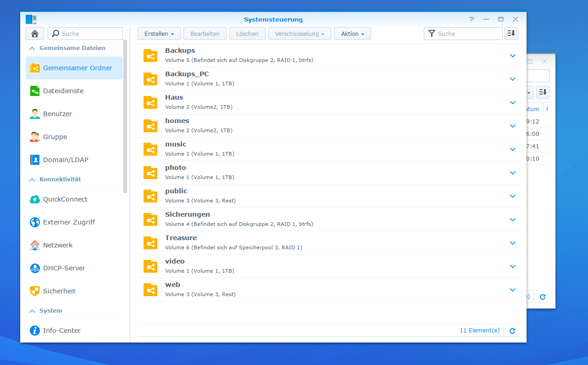Screen dimensions: 588x365
Task: Expand details of the Haus folder
Action: pos(513,102)
